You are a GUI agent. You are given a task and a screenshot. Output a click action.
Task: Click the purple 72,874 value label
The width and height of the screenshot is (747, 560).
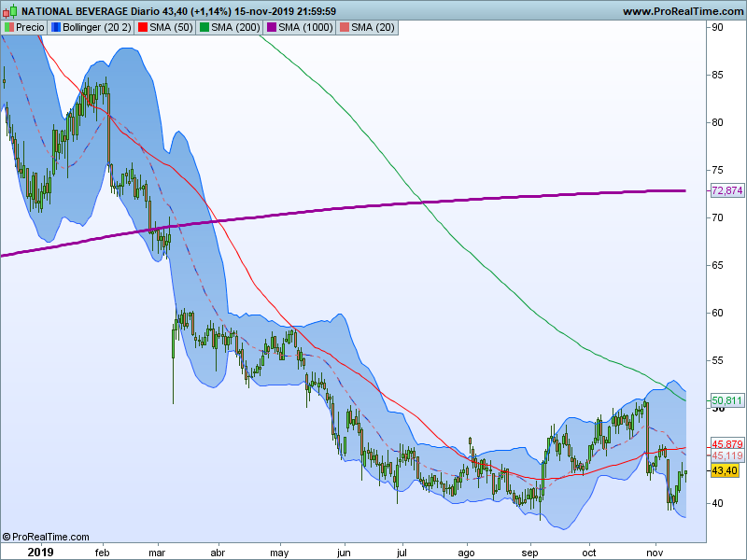727,191
